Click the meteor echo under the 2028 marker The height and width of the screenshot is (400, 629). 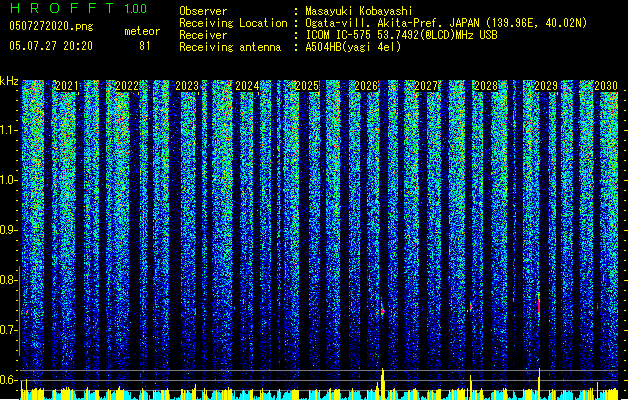(x=470, y=308)
